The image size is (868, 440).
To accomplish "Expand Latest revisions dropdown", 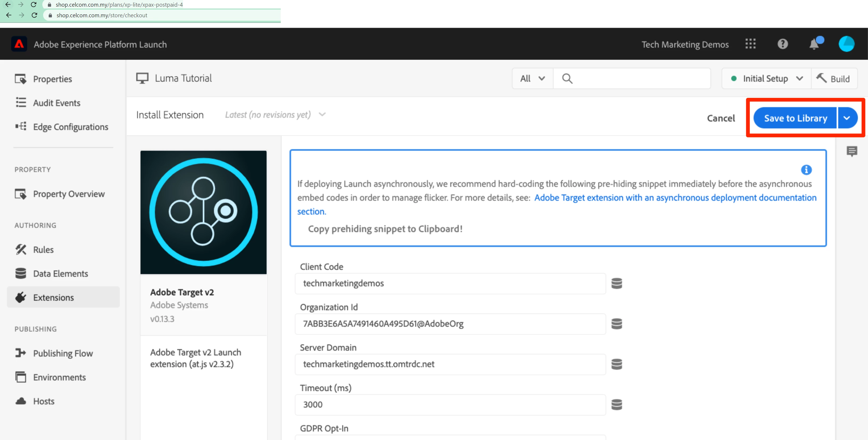I will click(275, 115).
